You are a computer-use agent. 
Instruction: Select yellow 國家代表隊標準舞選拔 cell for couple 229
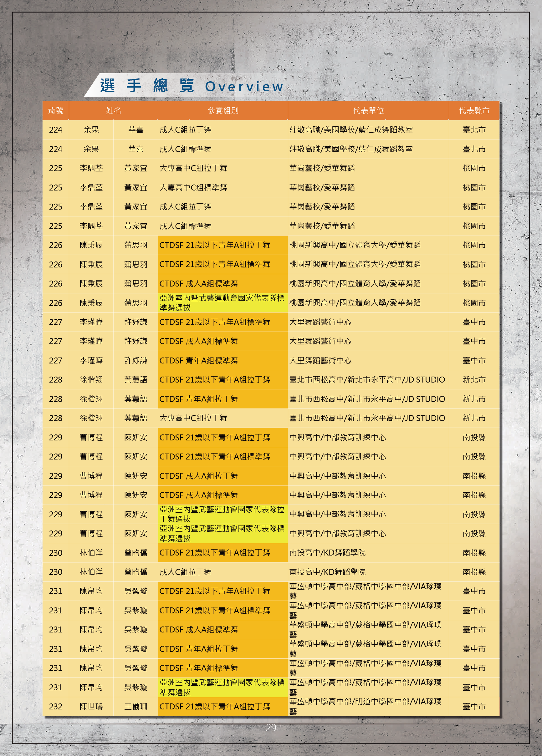pyautogui.click(x=223, y=533)
